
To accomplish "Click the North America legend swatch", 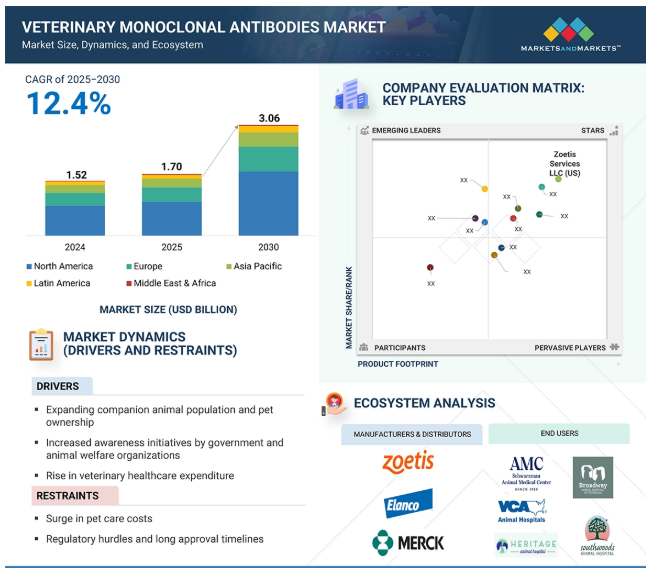I will pyautogui.click(x=28, y=267).
